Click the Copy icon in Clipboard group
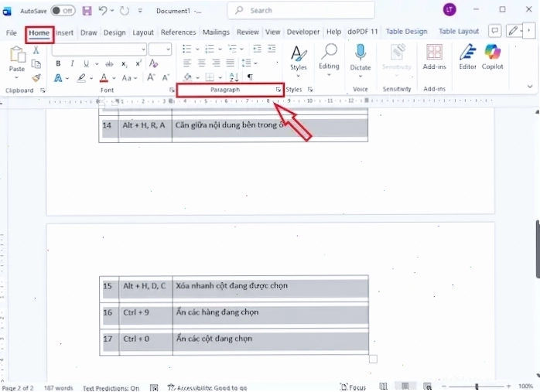The width and height of the screenshot is (540, 392). 36,64
